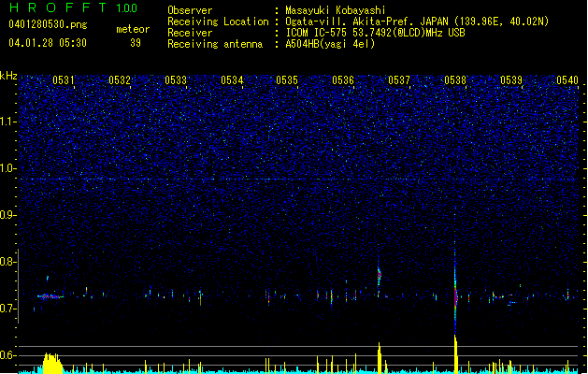Click the 0.7 kHz axis label
Screen dimensions: 588x374
tap(8, 309)
